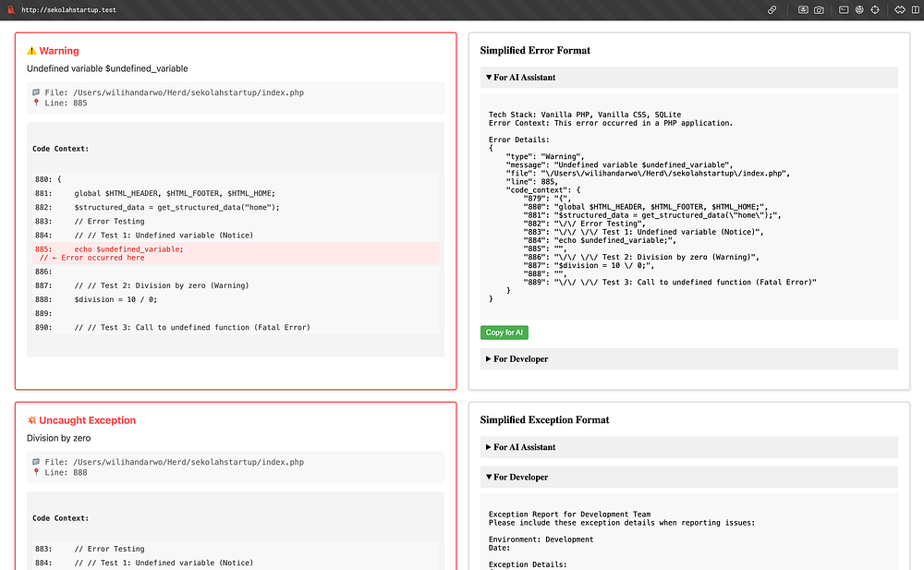
Task: Select the crosshair inspect element icon
Action: pyautogui.click(x=875, y=10)
